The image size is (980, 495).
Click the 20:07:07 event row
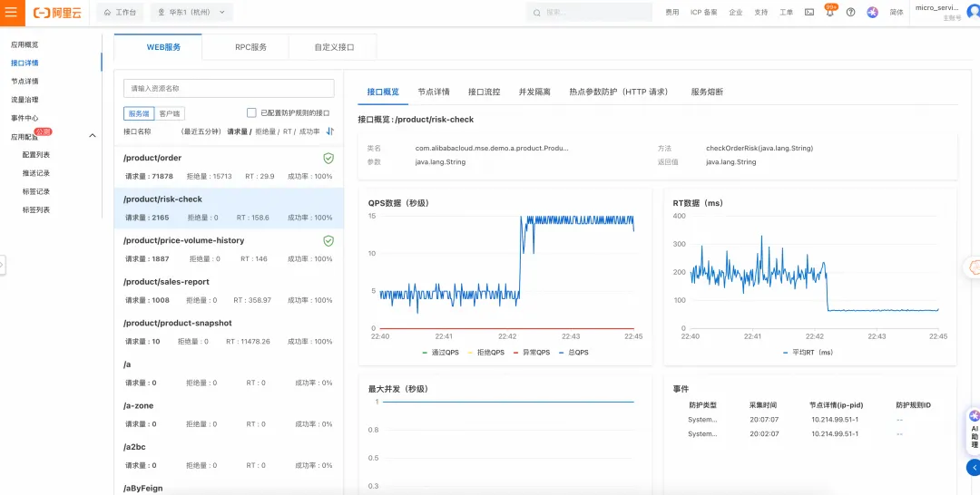[810, 420]
